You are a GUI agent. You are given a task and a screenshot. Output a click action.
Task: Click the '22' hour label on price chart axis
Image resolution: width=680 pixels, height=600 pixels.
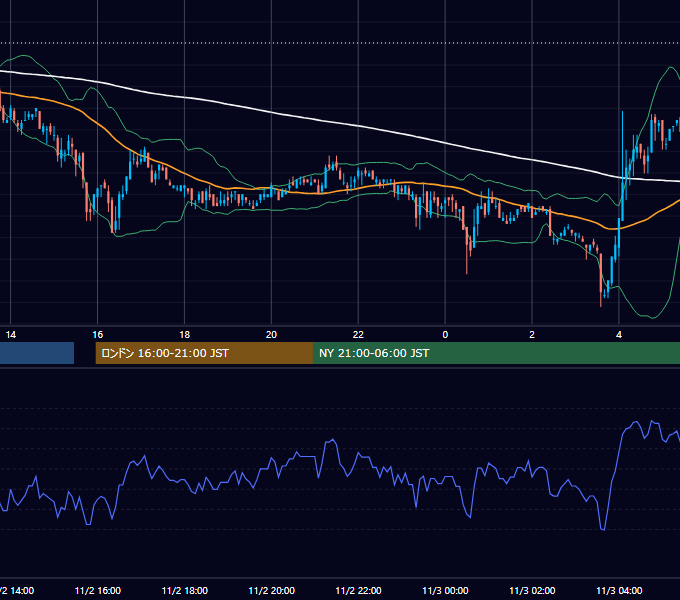pyautogui.click(x=358, y=335)
